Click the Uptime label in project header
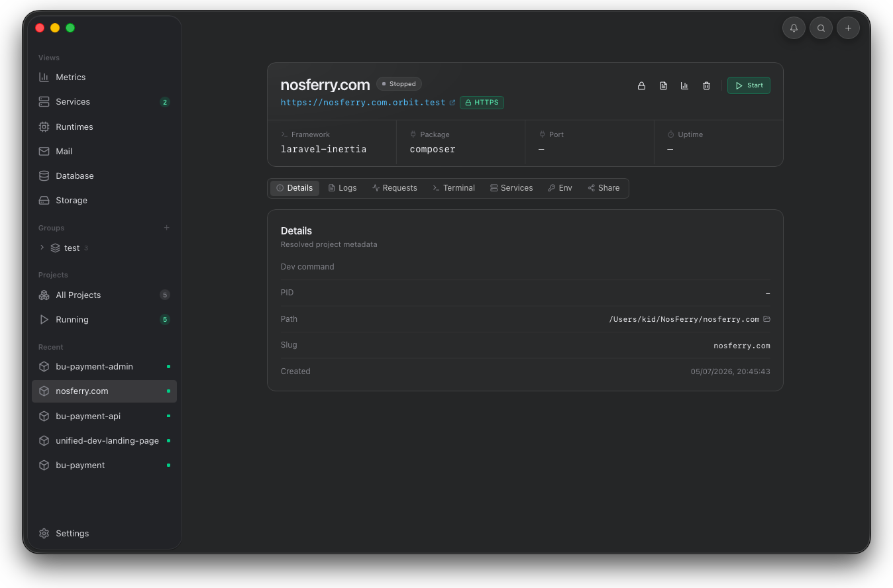Screen dimensions: 893x588 click(x=690, y=134)
